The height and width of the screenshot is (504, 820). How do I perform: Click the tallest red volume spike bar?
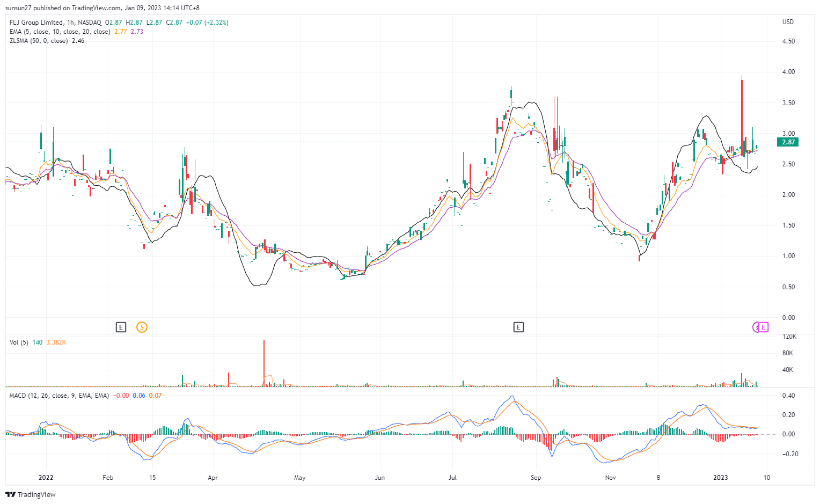(264, 363)
